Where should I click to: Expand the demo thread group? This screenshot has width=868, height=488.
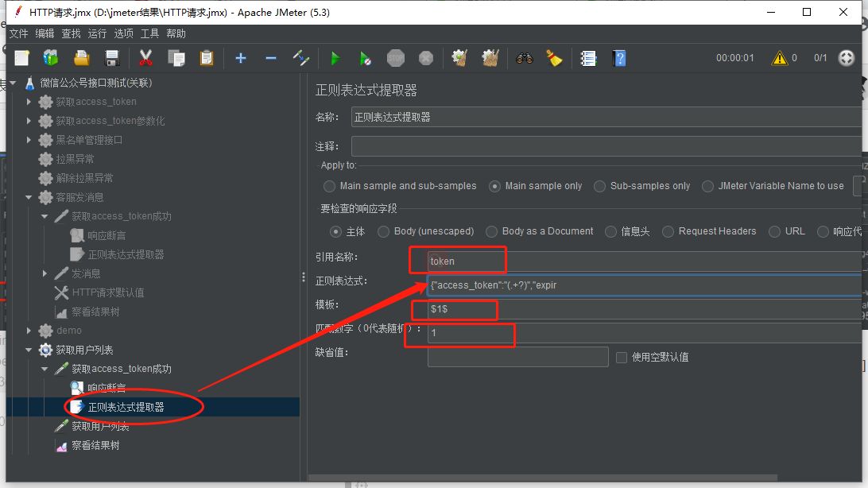pos(29,331)
